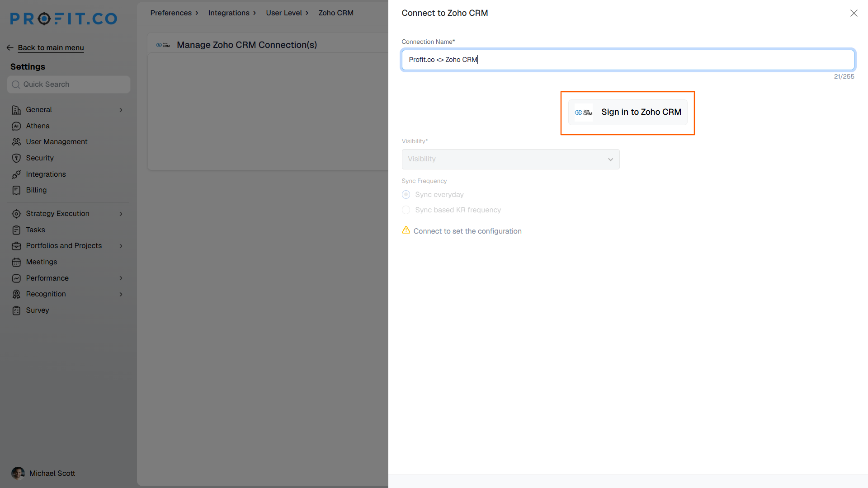Click the Quick Search field
This screenshot has height=488, width=868.
69,84
